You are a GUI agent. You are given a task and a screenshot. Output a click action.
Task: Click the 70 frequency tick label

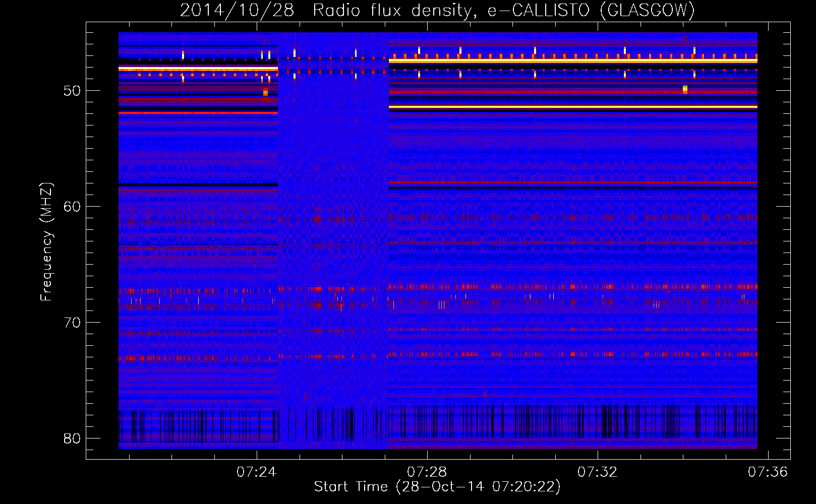(72, 323)
